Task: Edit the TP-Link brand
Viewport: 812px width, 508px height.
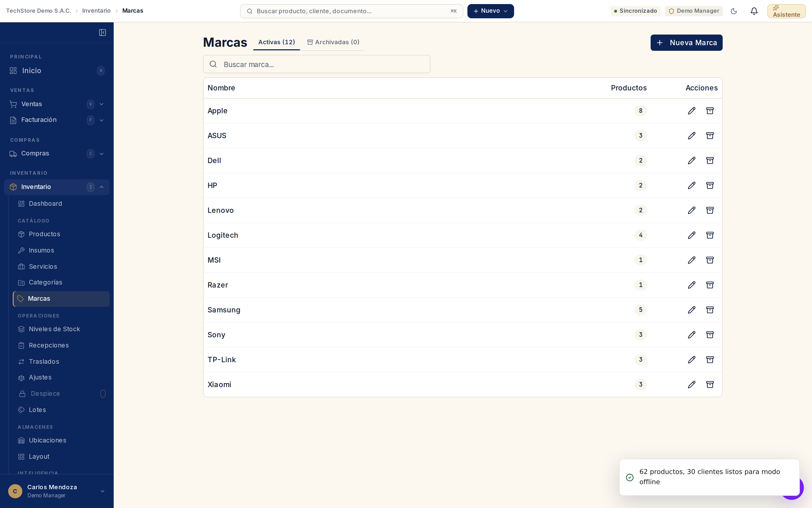Action: pos(691,359)
